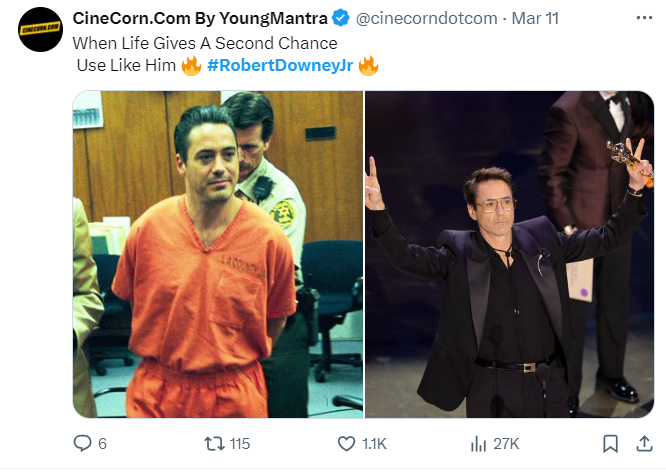666x472 pixels.
Task: Click the 1.1K likes count
Action: tap(374, 443)
